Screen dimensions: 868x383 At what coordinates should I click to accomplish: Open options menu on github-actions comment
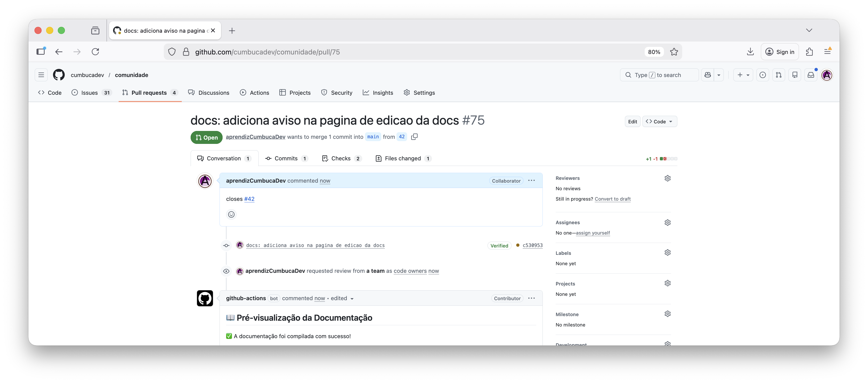531,298
